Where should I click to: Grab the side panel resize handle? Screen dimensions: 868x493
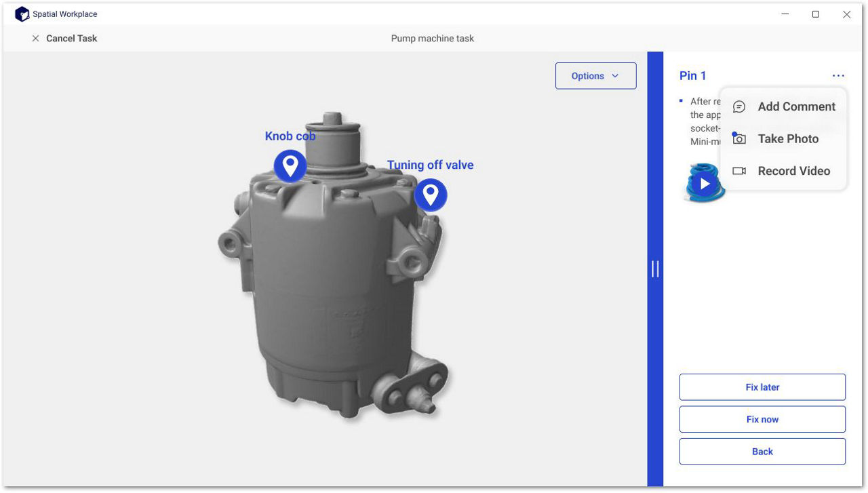pyautogui.click(x=655, y=269)
